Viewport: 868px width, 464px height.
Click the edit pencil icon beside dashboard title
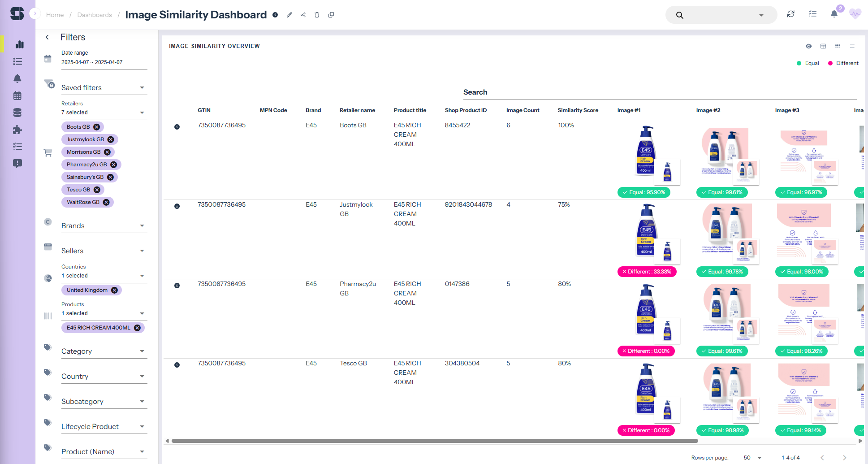pos(289,15)
